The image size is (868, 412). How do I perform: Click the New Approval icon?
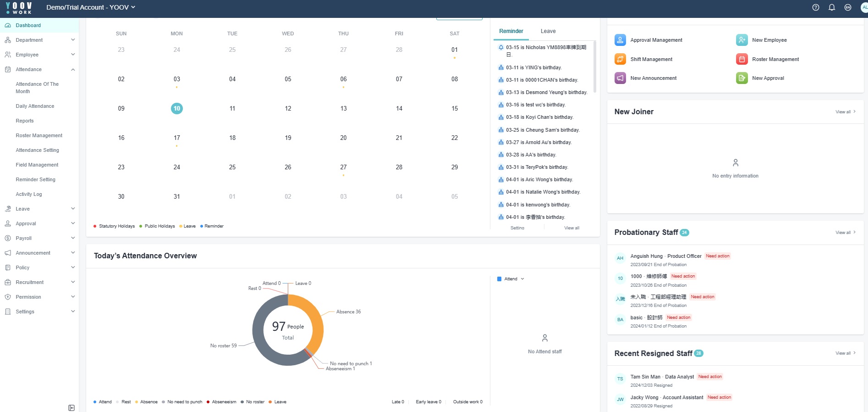pos(742,78)
